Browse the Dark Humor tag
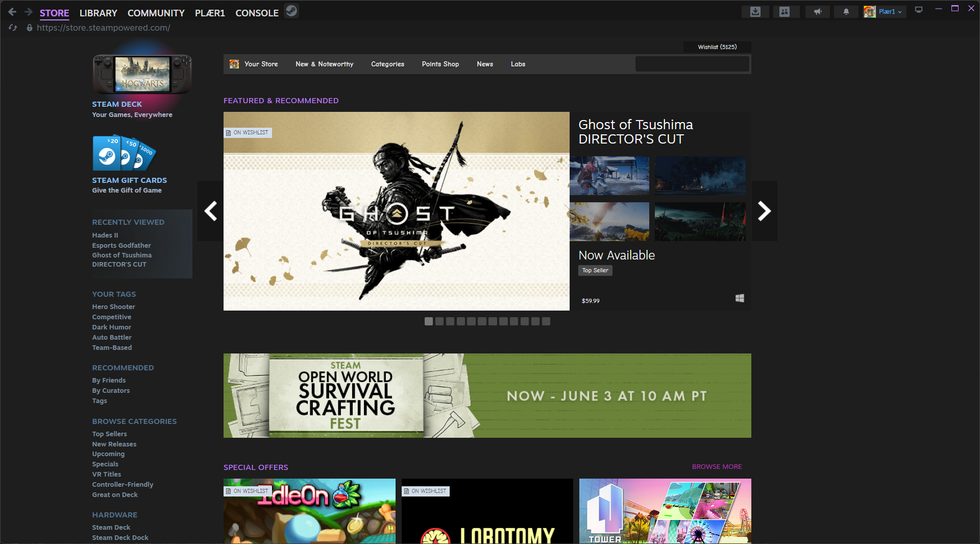 tap(111, 327)
